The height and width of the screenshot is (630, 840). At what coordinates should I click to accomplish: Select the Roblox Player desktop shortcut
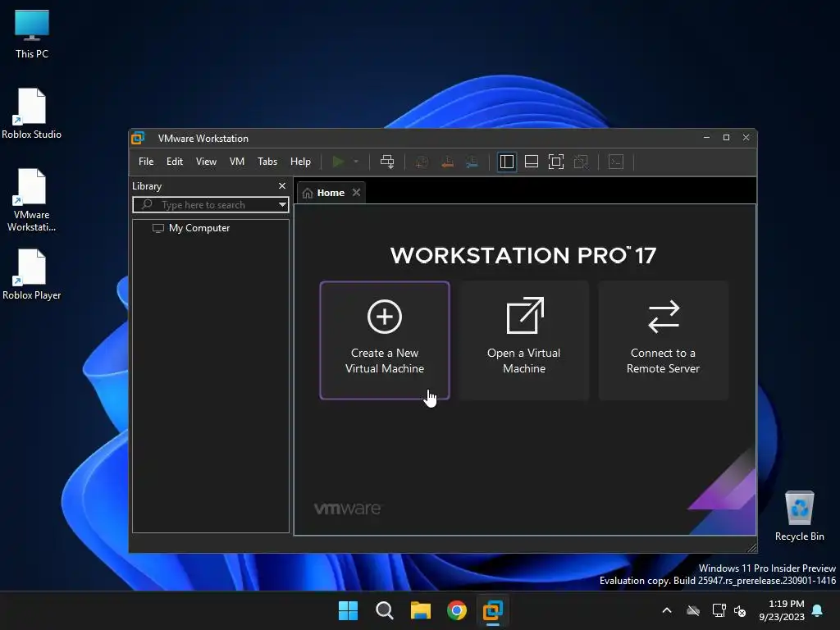[x=32, y=274]
